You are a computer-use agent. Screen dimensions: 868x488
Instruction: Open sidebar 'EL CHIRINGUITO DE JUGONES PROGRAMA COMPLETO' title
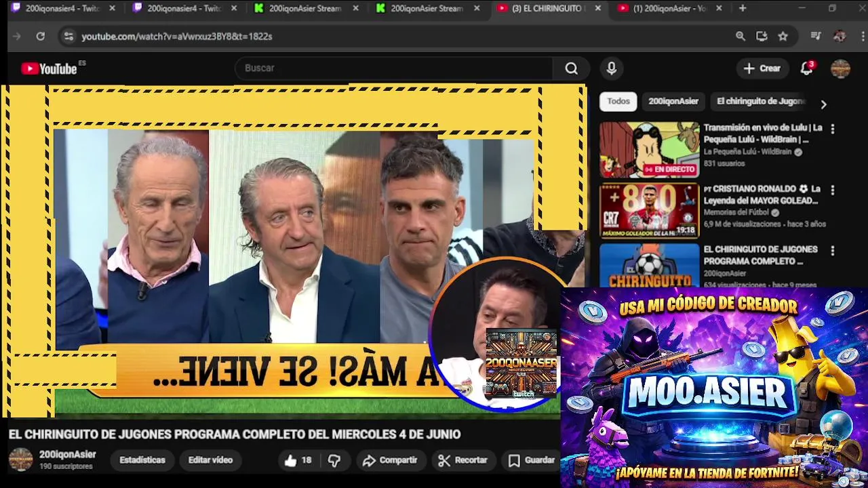click(760, 255)
